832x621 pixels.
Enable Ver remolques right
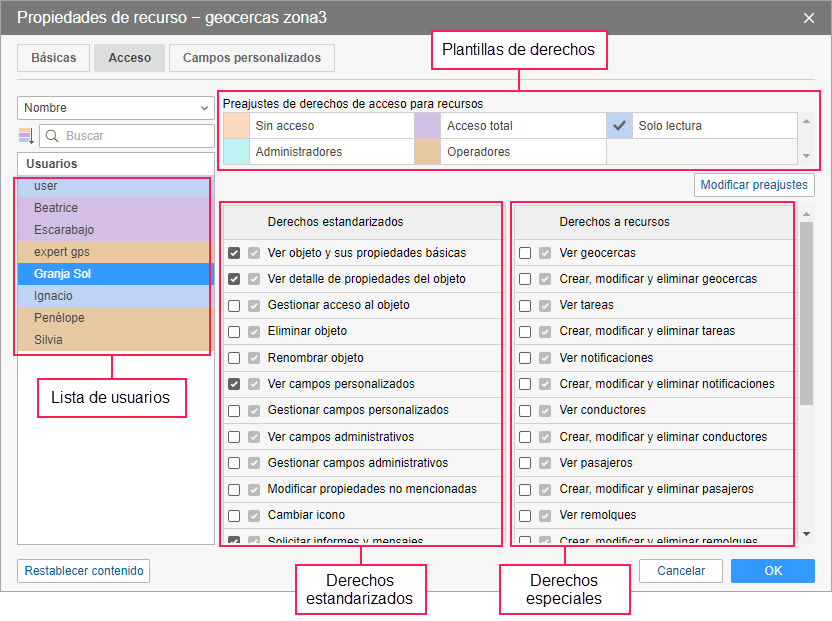[x=525, y=516]
